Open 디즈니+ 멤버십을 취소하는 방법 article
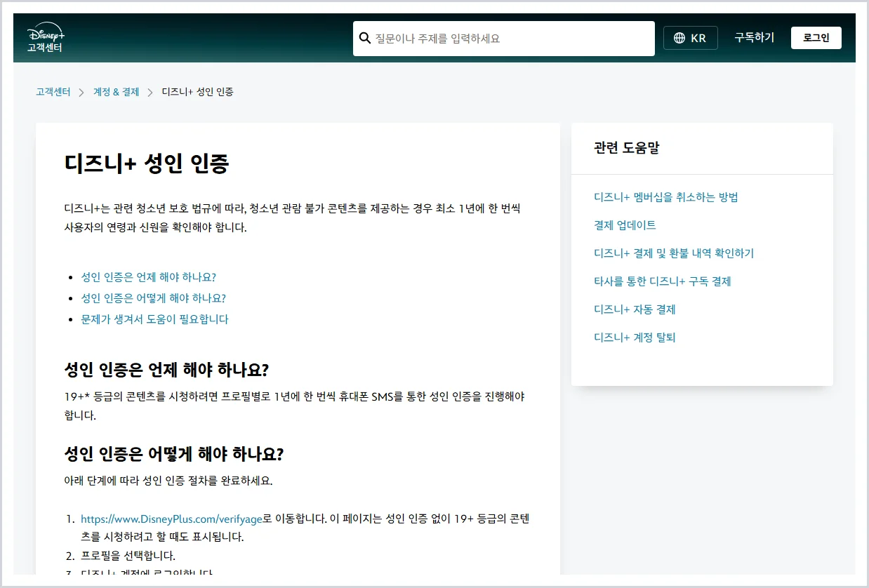869x588 pixels. (x=666, y=197)
